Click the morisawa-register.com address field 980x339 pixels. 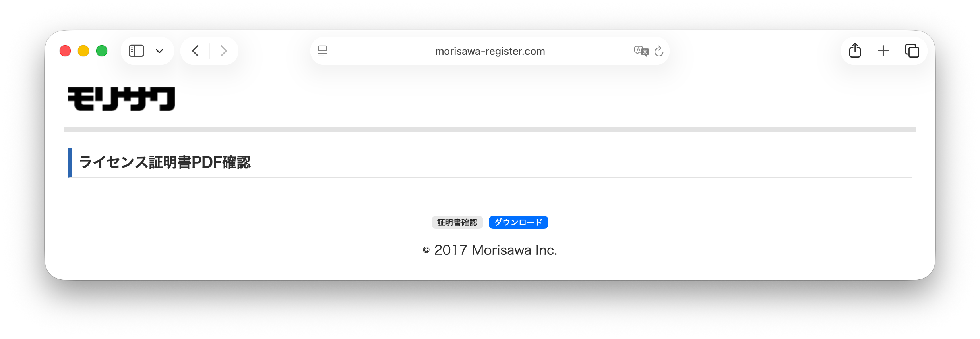point(490,51)
